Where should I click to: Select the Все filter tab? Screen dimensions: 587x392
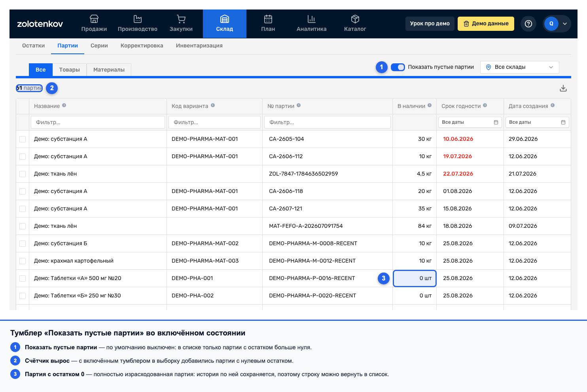pyautogui.click(x=41, y=70)
